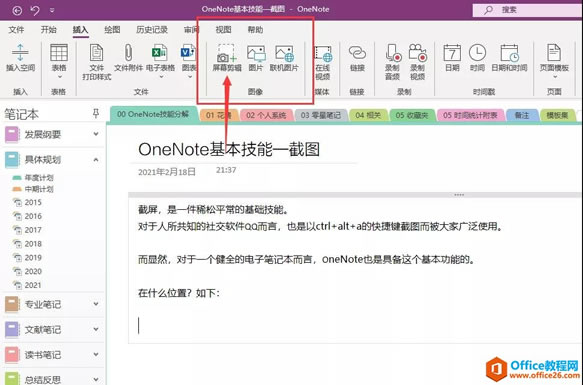Insert a 链接 hyperlink

tap(357, 58)
